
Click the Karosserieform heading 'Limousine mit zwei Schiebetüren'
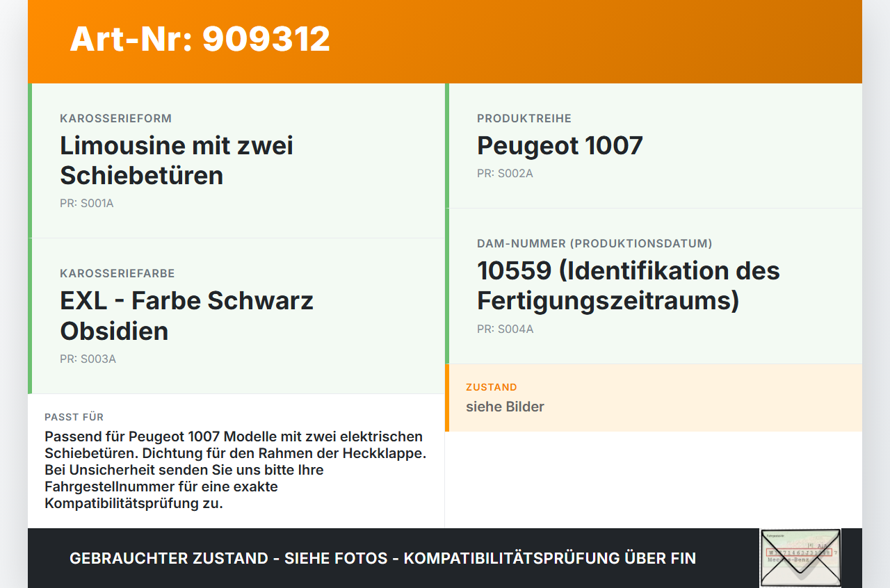click(177, 161)
